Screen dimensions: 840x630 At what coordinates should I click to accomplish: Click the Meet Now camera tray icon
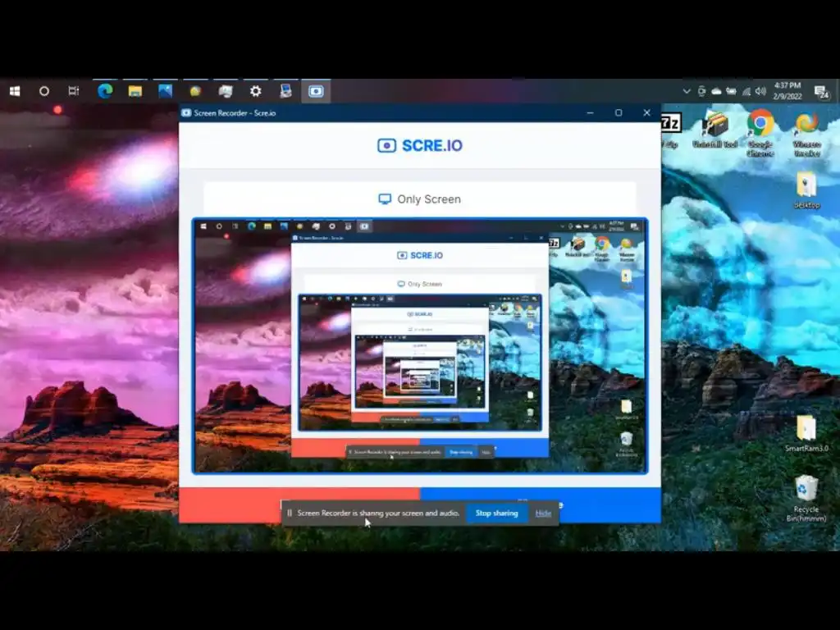tap(701, 91)
